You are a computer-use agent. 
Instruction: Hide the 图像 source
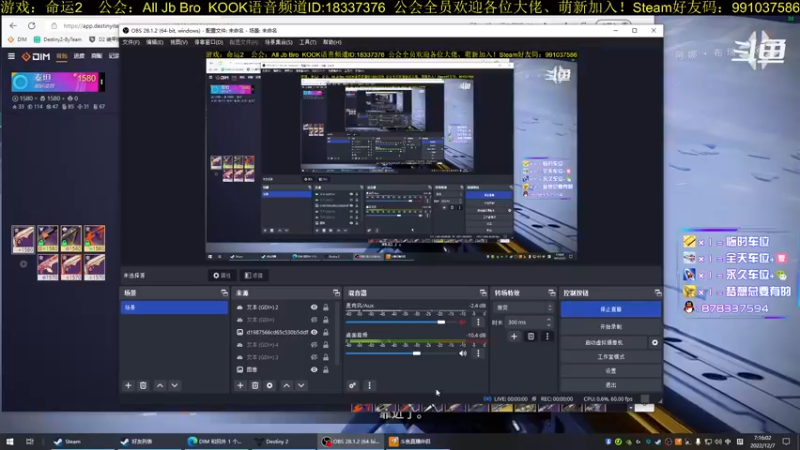(x=314, y=369)
